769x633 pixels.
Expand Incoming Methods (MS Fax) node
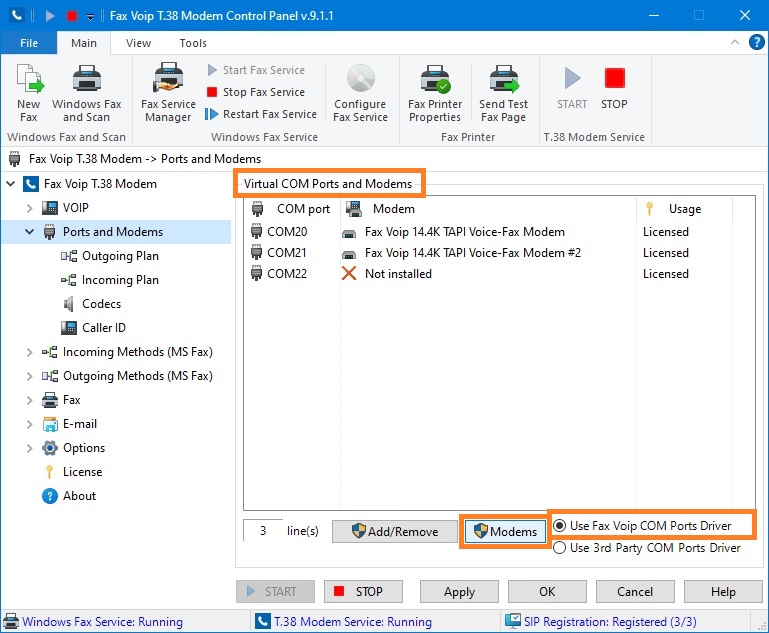[29, 352]
